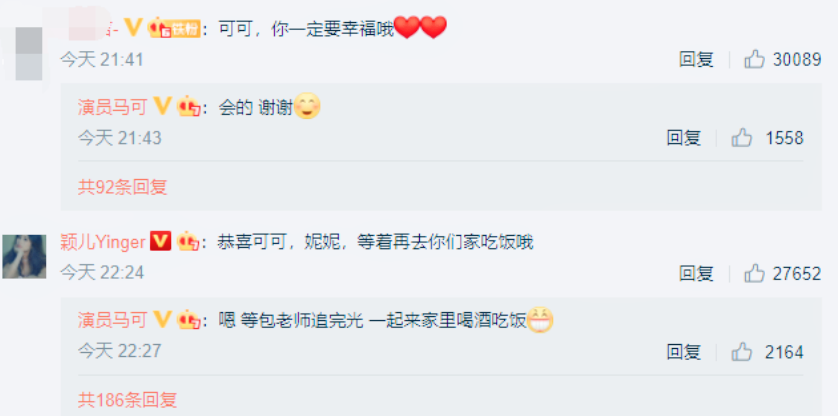
Task: Reply to 演员马可's comment at 21:43
Action: 684,138
